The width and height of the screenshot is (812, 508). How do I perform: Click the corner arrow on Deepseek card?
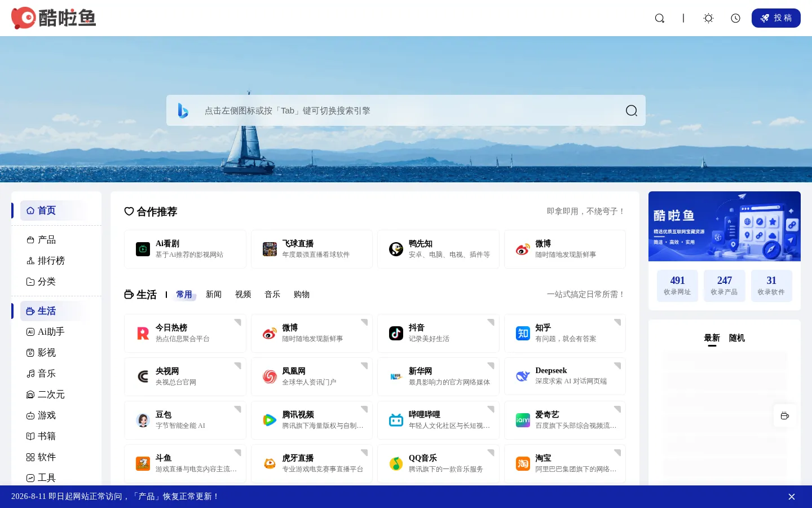(x=618, y=365)
